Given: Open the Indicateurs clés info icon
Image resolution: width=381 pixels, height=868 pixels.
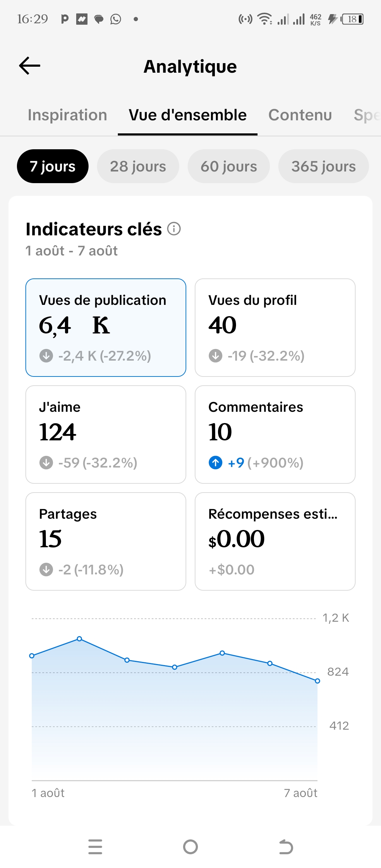Looking at the screenshot, I should 174,229.
